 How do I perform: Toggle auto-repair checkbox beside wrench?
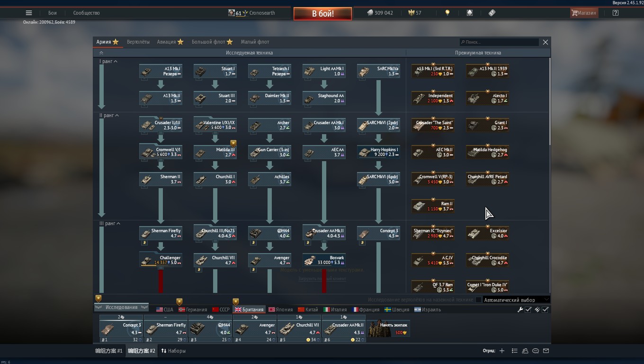pyautogui.click(x=528, y=309)
